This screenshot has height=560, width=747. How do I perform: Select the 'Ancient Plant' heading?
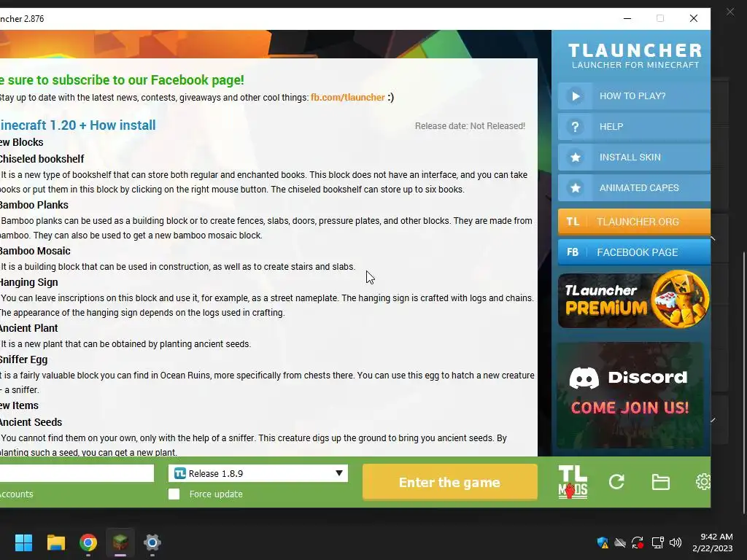(29, 328)
